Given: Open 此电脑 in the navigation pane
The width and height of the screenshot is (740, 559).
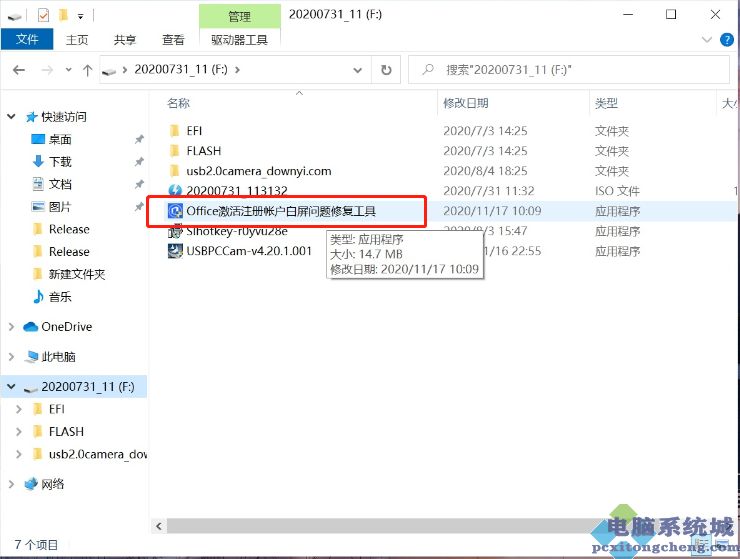Looking at the screenshot, I should point(58,357).
